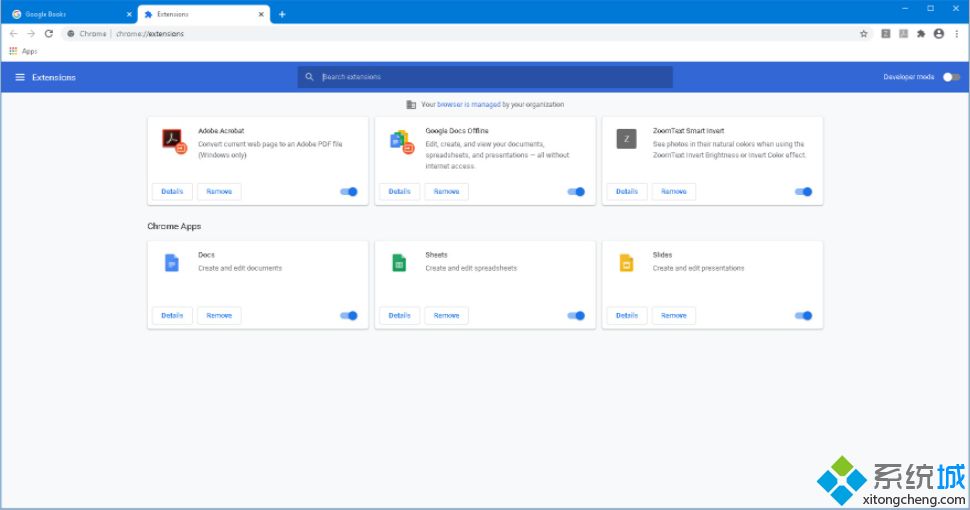Remove Google Docs Offline extension
Viewport: 970px width, 510px height.
pos(446,192)
